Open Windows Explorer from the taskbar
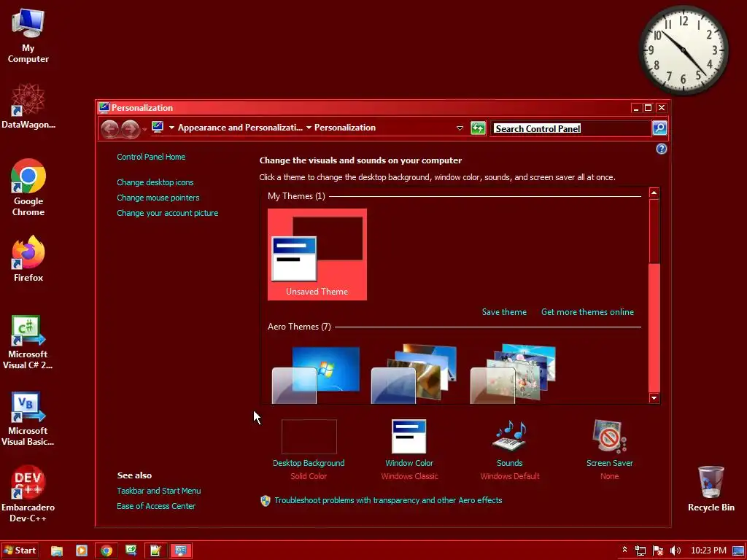747x560 pixels. (57, 551)
